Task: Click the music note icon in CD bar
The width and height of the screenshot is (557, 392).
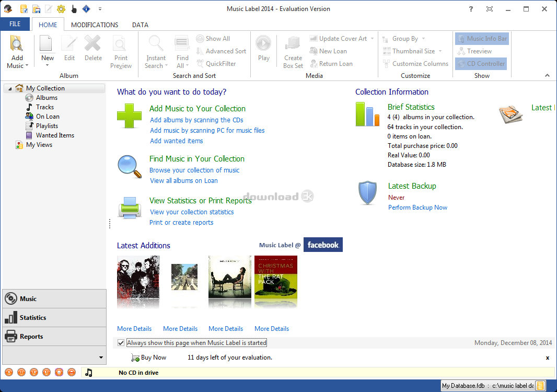Action: [89, 373]
